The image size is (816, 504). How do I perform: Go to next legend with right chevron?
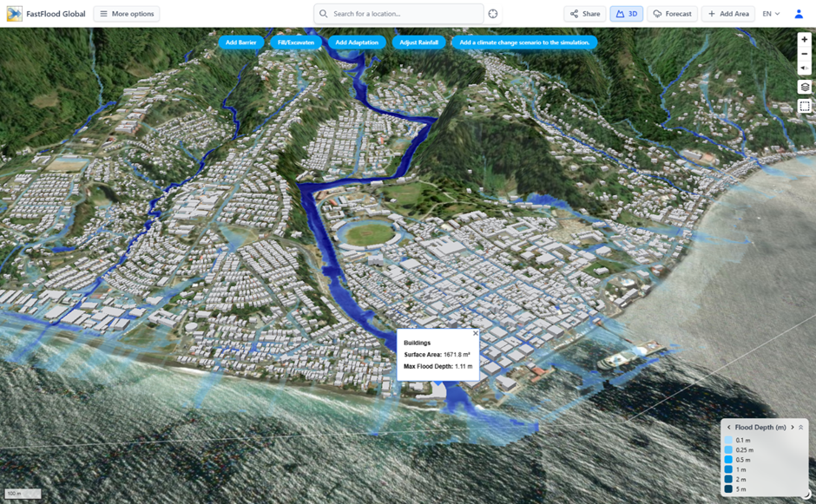792,428
